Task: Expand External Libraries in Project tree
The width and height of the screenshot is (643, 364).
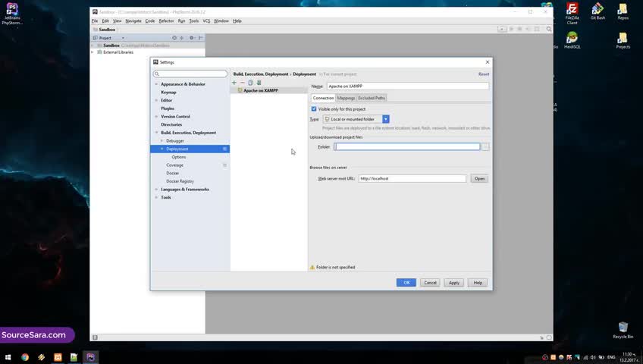Action: [x=93, y=52]
